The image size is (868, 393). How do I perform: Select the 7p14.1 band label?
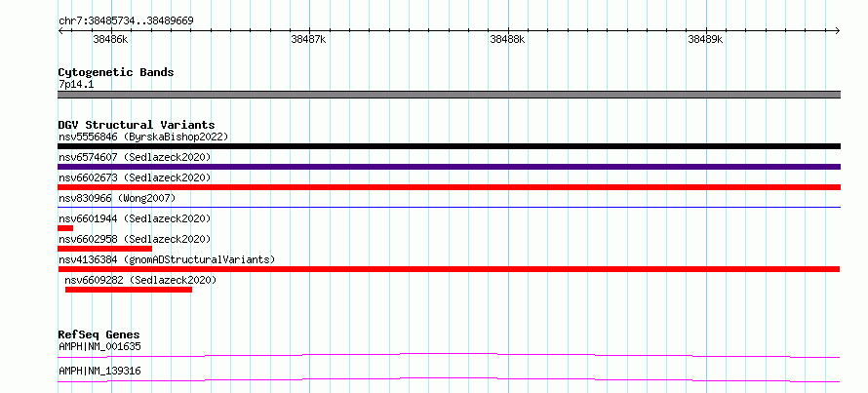pos(76,84)
